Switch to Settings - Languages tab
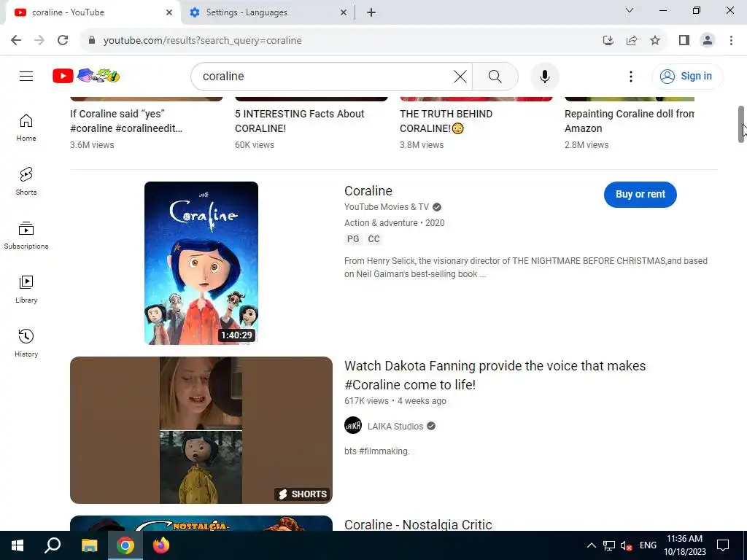747x560 pixels. tap(268, 12)
